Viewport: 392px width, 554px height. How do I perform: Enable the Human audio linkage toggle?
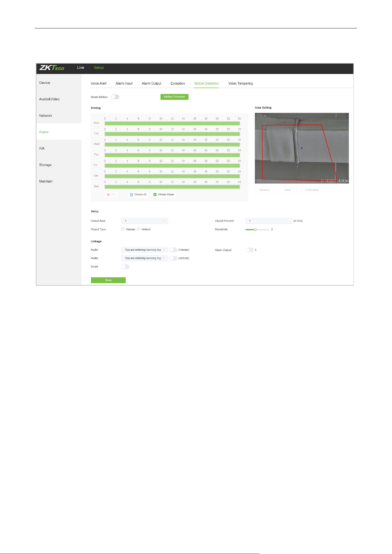(173, 250)
